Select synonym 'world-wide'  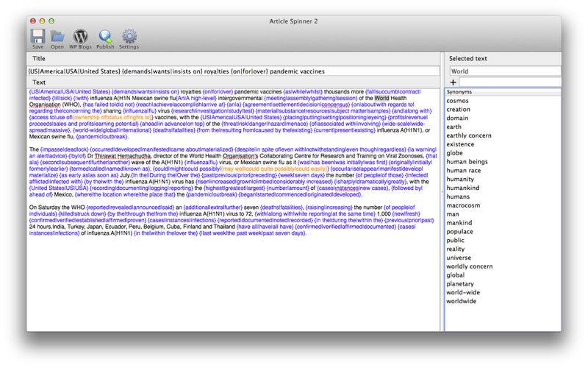(x=463, y=292)
